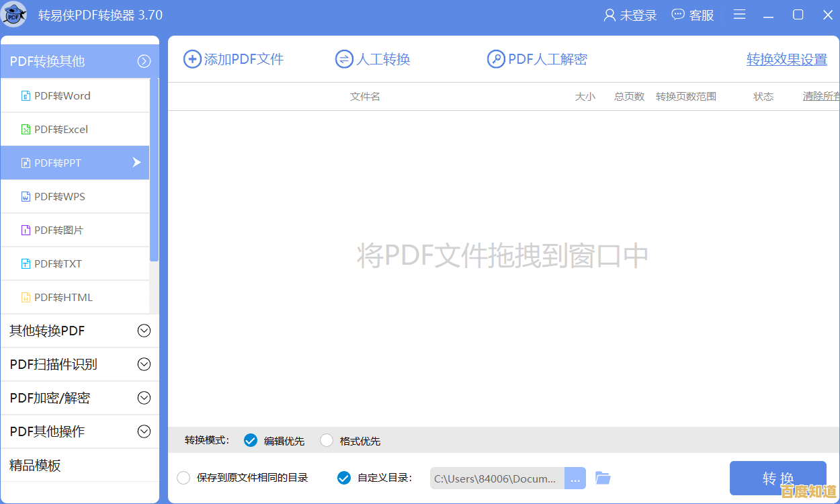Click the PDF人工解密 icon

point(496,59)
